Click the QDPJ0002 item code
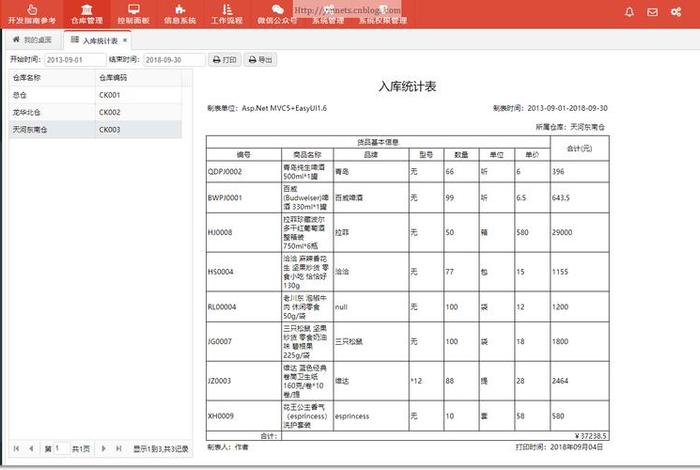Image resolution: width=700 pixels, height=470 pixels. (225, 171)
